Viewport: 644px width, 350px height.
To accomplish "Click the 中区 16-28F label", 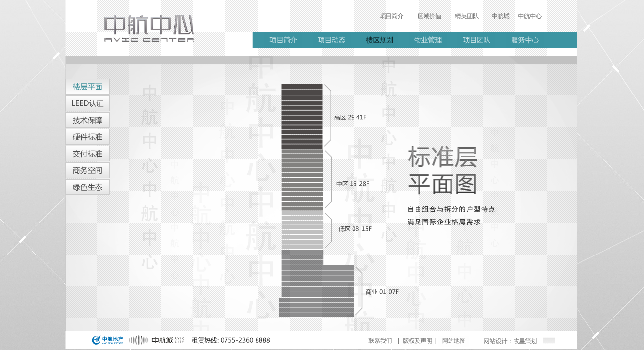I will pos(353,184).
